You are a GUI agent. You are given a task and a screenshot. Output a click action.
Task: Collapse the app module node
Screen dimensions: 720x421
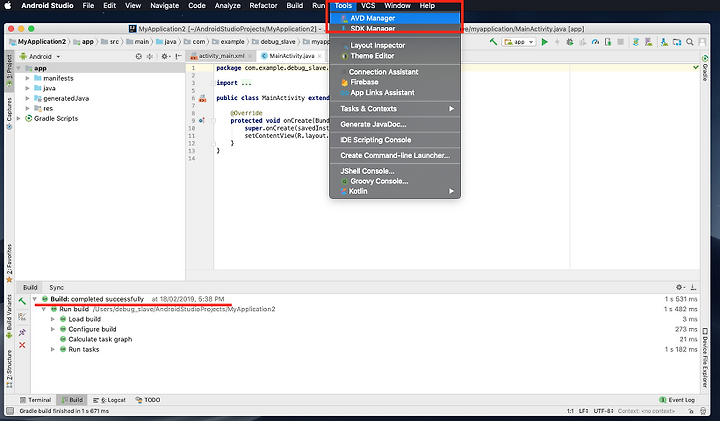click(18, 68)
